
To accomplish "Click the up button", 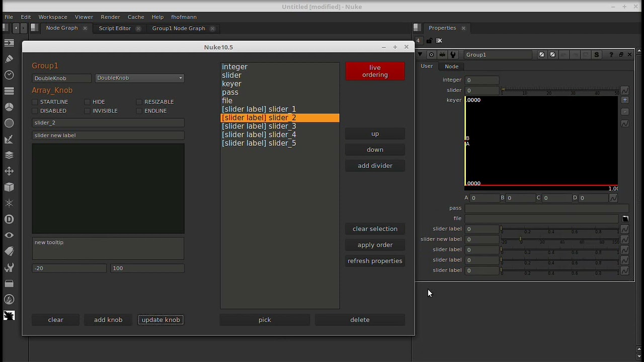I will [375, 134].
